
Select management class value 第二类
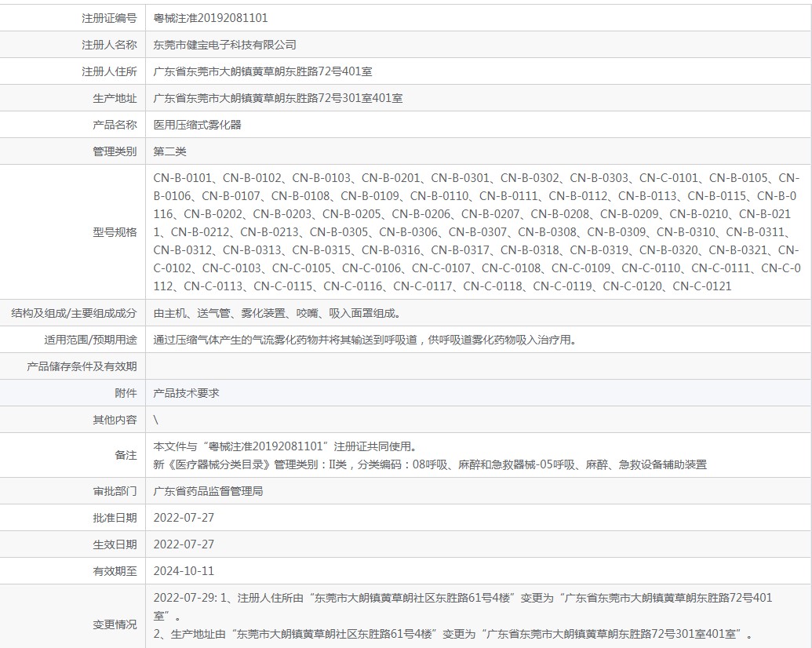coord(170,151)
